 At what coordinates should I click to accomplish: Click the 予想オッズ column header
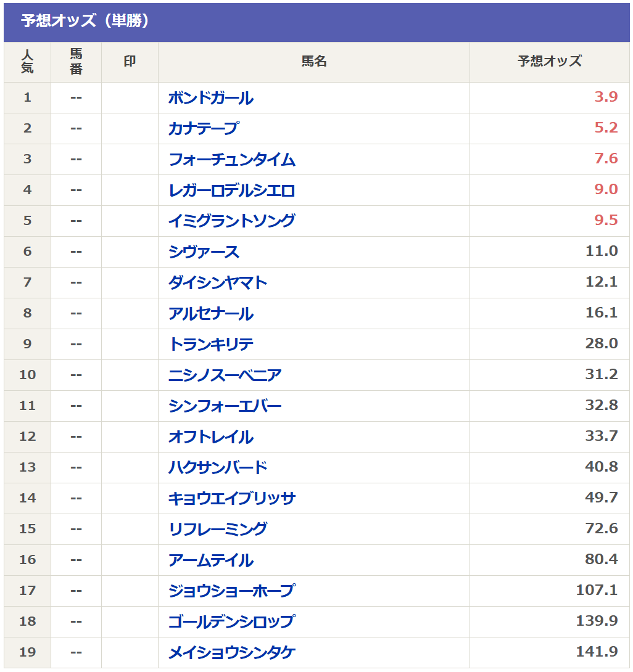(549, 61)
